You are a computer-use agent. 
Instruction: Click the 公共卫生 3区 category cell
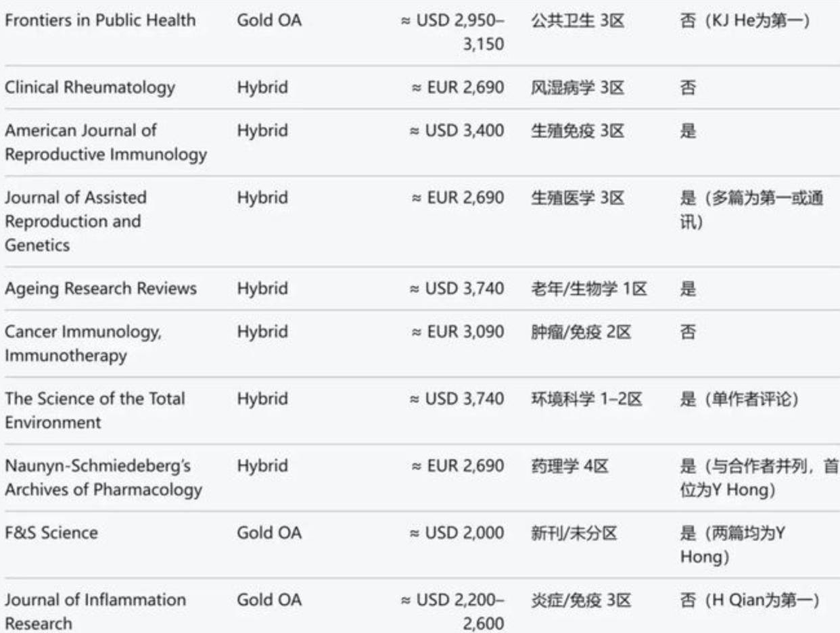pos(578,20)
